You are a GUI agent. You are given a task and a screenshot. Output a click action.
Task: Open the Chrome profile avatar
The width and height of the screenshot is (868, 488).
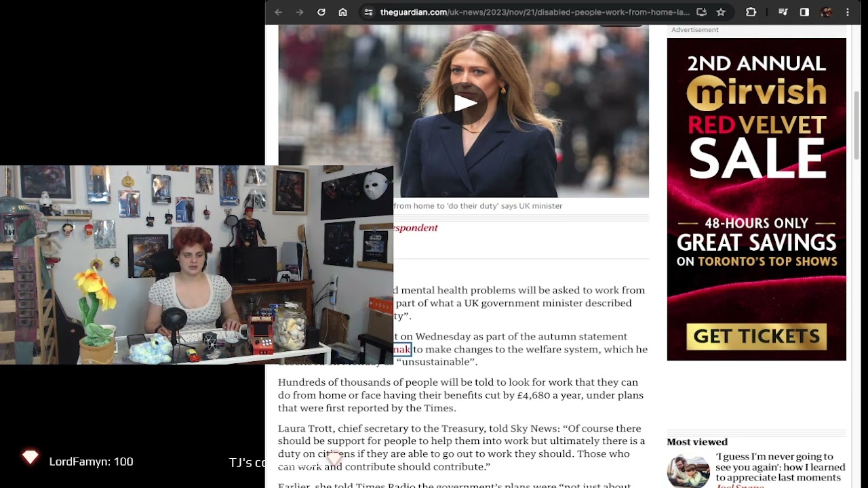click(x=826, y=12)
